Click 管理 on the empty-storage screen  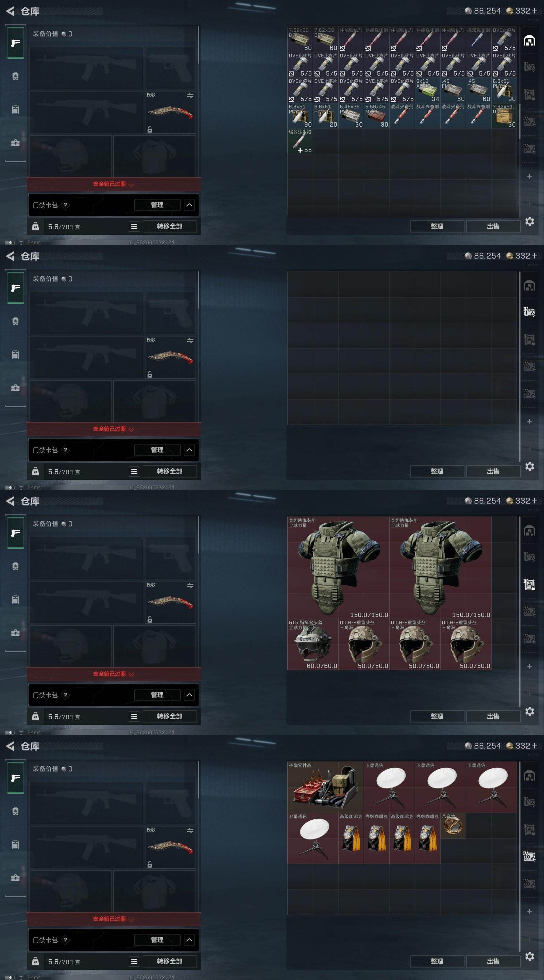[157, 450]
